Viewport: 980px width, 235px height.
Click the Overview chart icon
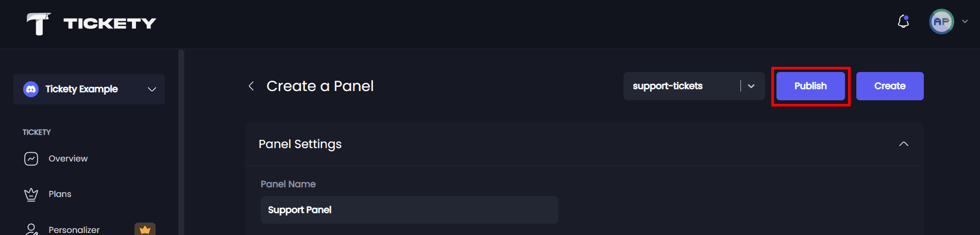pyautogui.click(x=31, y=159)
